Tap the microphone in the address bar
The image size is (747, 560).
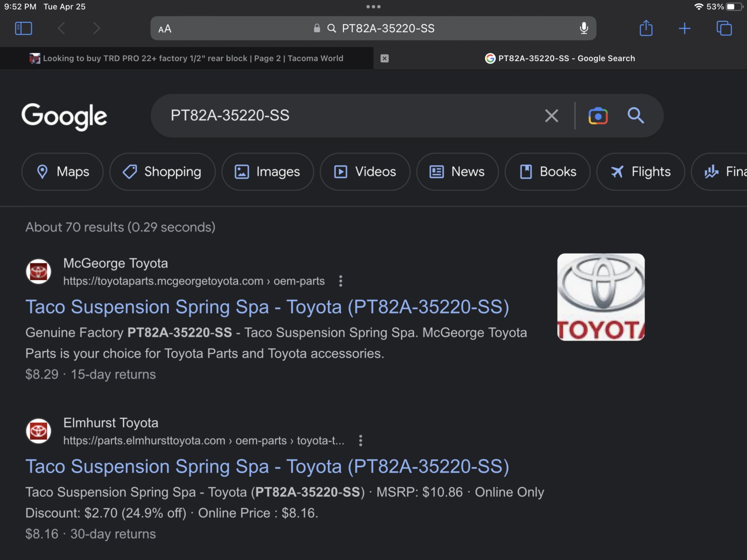584,28
